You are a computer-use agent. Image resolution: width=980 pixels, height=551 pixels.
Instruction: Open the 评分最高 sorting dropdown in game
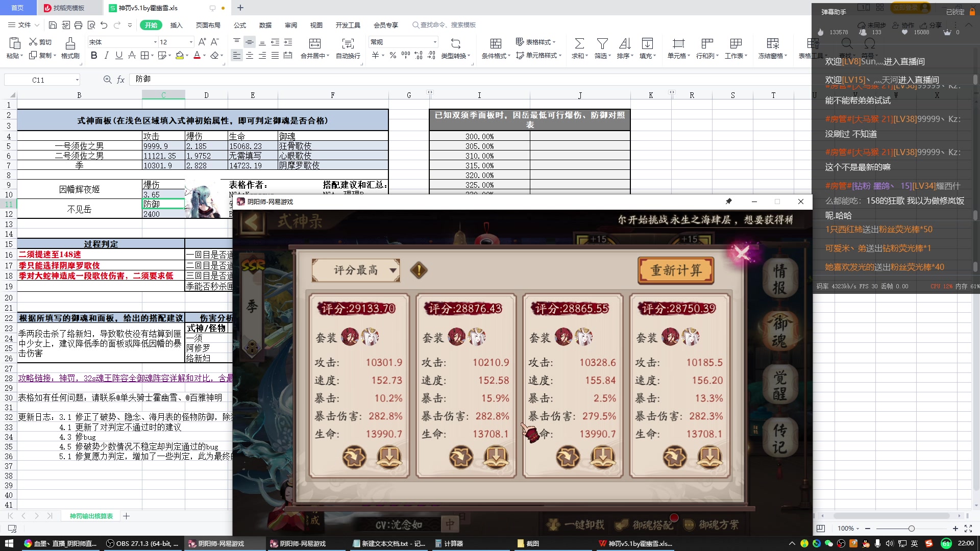356,270
